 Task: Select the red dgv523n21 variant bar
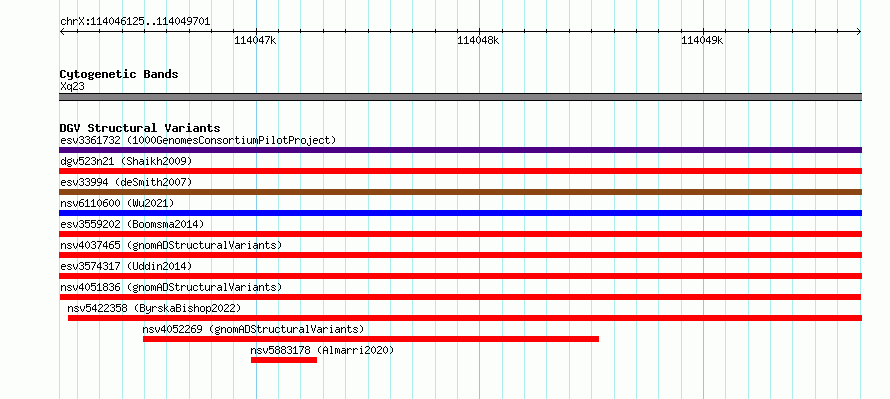(460, 171)
